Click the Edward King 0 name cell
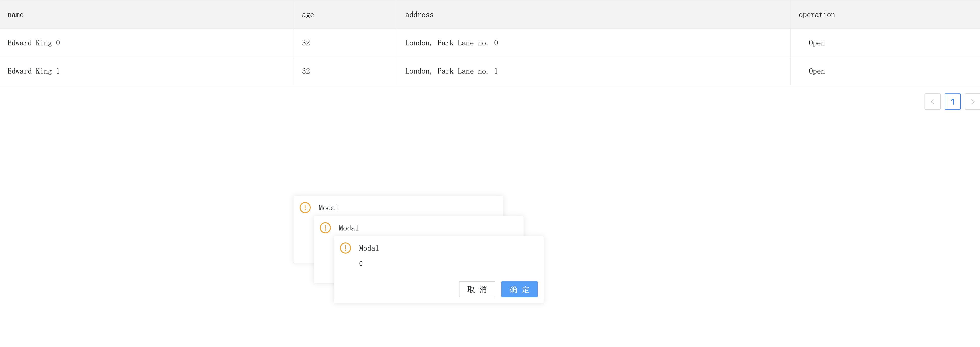 coord(34,43)
